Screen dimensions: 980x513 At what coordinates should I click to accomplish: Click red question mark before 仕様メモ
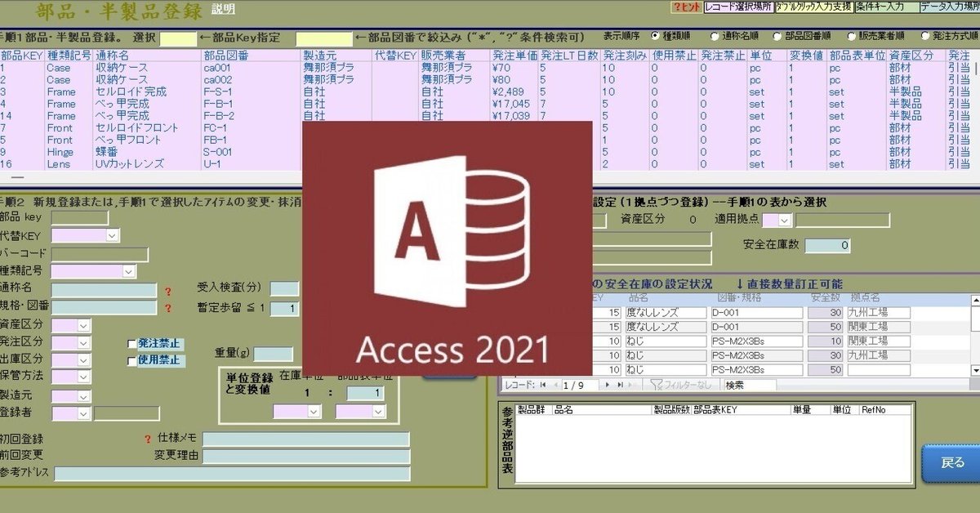tap(148, 439)
